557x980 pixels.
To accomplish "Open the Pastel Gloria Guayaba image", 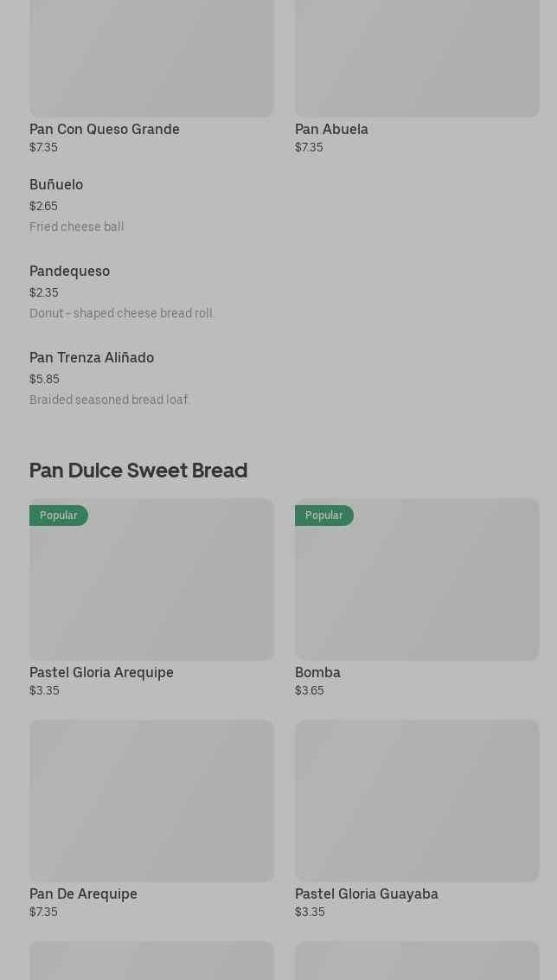I will click(417, 801).
